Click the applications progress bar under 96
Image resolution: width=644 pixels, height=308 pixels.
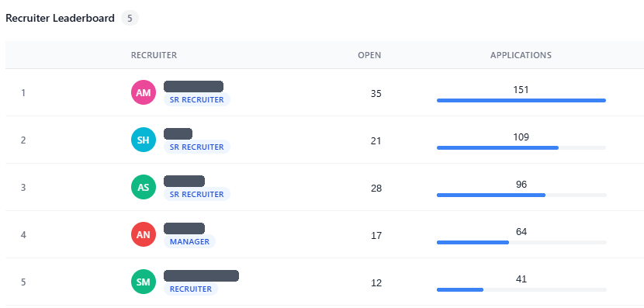point(521,195)
